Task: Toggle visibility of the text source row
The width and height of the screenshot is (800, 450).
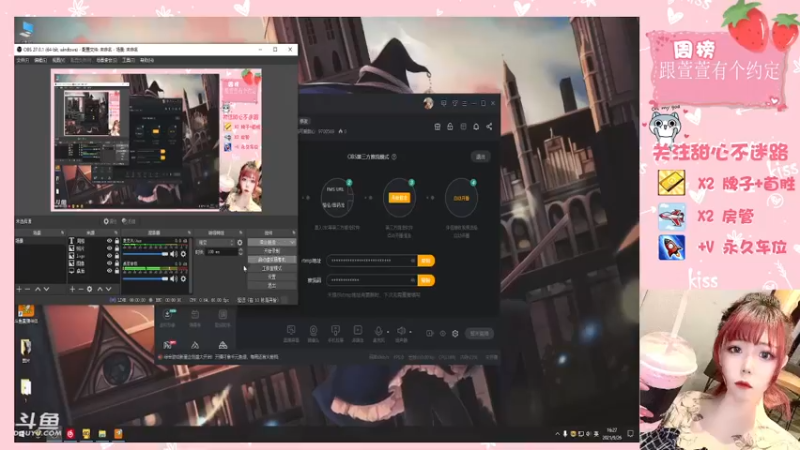Action: [x=109, y=241]
